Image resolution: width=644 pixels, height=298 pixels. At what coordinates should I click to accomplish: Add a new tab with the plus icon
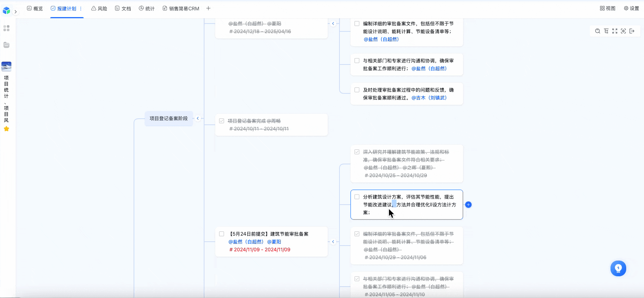point(208,8)
